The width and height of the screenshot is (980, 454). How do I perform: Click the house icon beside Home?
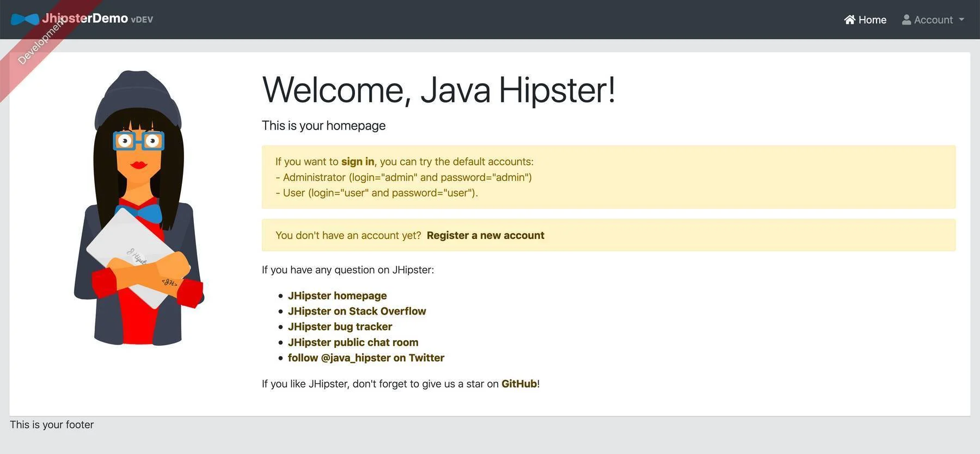pyautogui.click(x=849, y=20)
